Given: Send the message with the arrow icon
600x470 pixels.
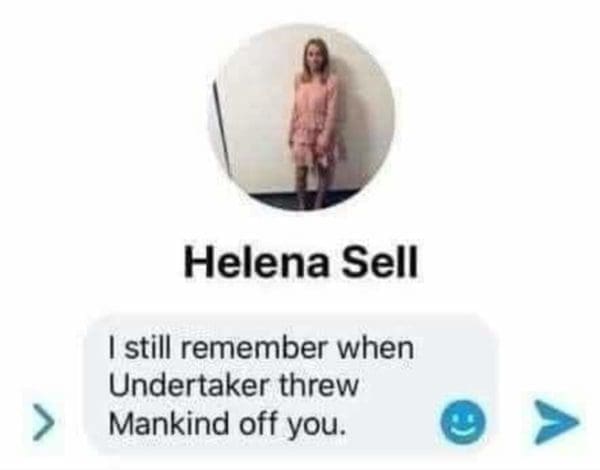Looking at the screenshot, I should coord(557,422).
